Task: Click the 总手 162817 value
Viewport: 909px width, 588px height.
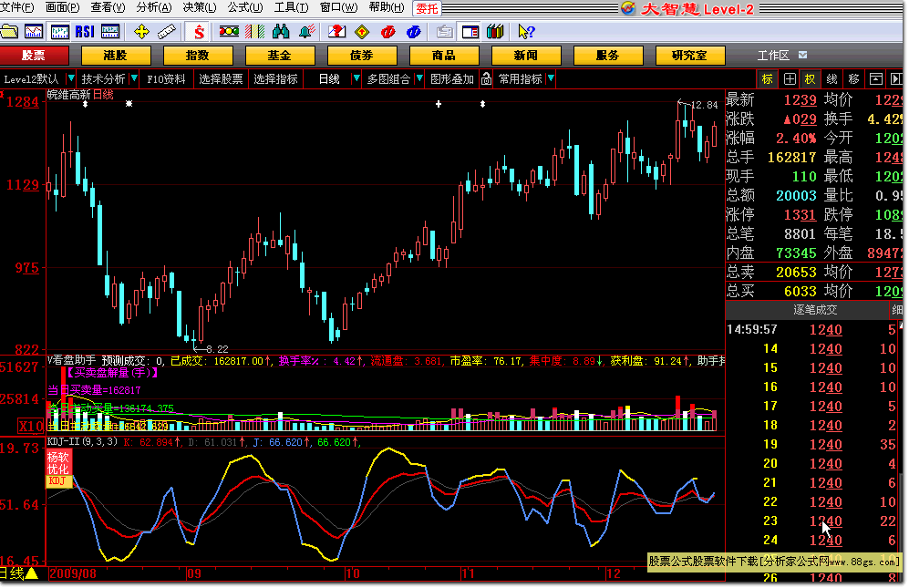Action: (x=791, y=157)
